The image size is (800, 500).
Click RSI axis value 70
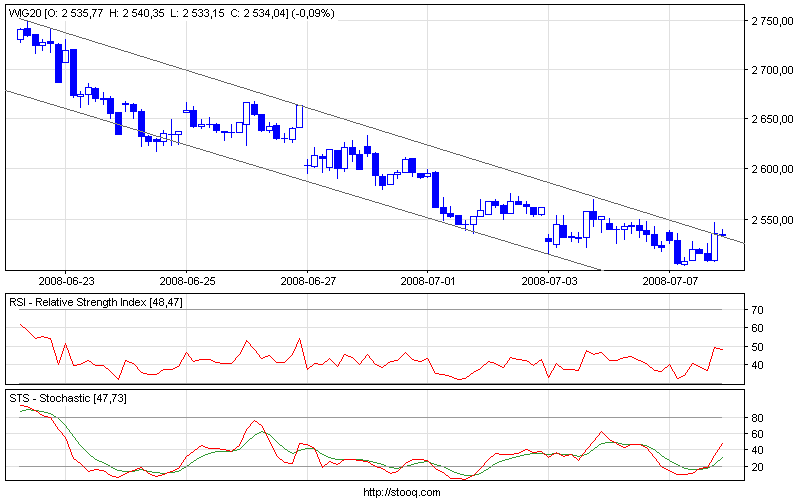click(757, 310)
